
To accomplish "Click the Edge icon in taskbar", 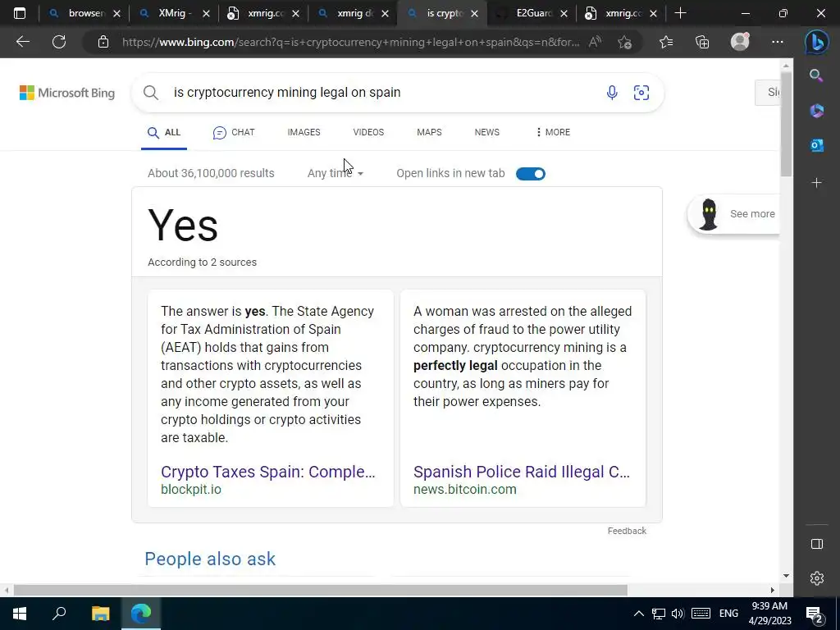I will tap(141, 614).
